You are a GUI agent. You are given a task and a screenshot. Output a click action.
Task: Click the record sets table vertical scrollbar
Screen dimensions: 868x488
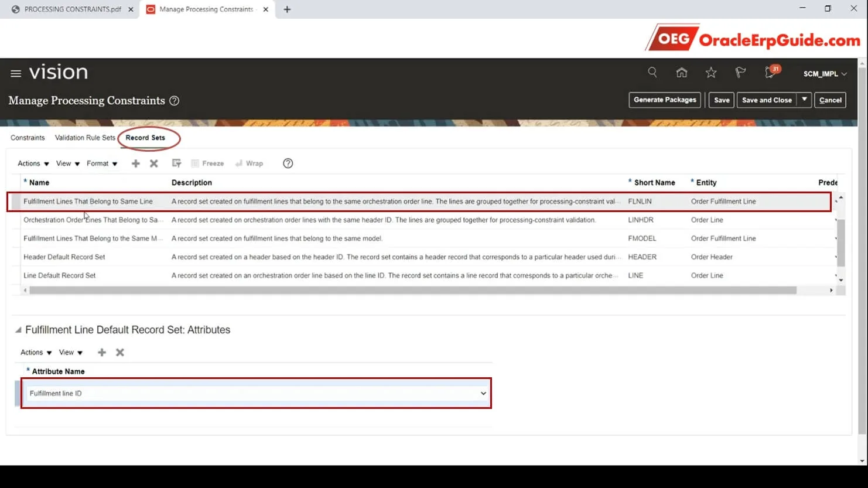[x=841, y=243]
